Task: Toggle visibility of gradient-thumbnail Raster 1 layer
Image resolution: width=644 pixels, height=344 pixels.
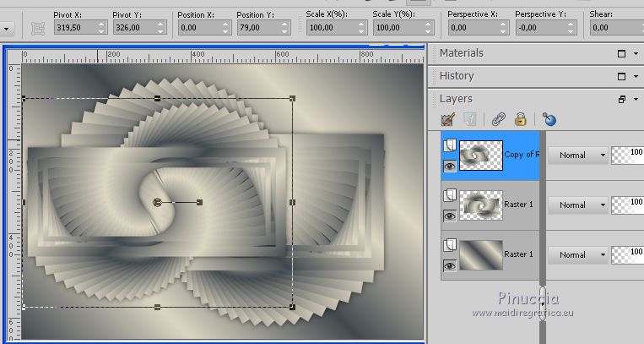Action: point(450,265)
